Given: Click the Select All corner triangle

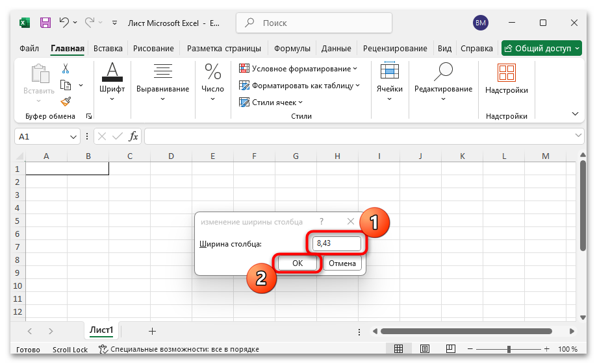Looking at the screenshot, I should tap(19, 156).
